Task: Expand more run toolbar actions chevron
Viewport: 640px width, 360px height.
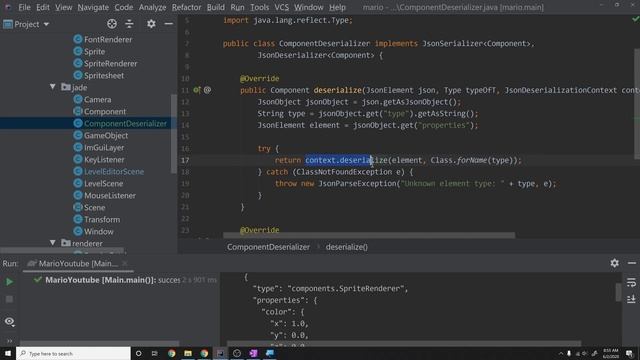Action: [9, 340]
